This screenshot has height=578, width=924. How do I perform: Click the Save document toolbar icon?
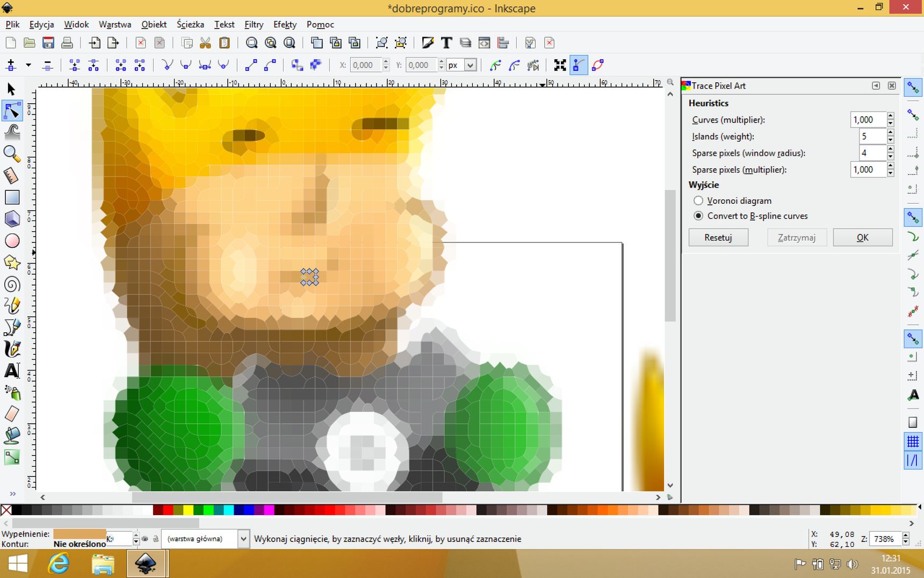(x=48, y=43)
